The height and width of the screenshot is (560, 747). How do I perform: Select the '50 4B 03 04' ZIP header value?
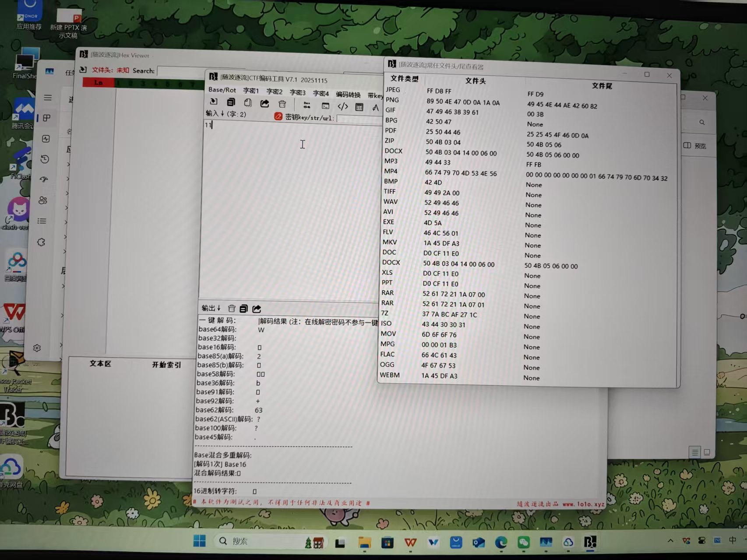443,142
